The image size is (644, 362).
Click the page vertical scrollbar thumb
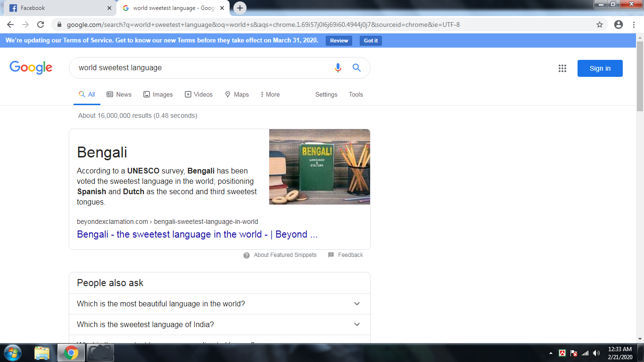(x=640, y=76)
